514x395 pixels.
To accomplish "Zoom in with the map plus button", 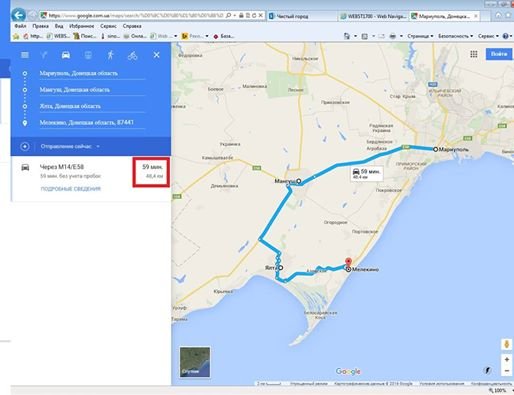I will coord(507,359).
